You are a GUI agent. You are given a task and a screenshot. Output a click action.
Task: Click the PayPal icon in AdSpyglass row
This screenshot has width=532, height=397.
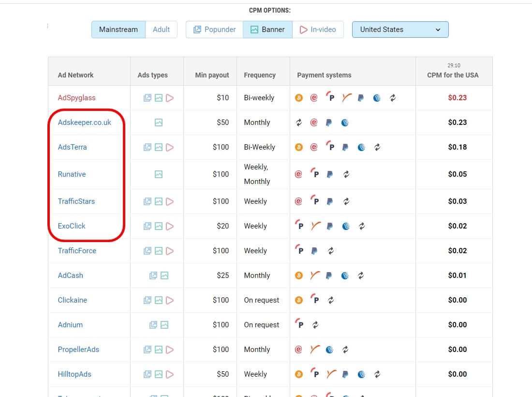coord(361,98)
